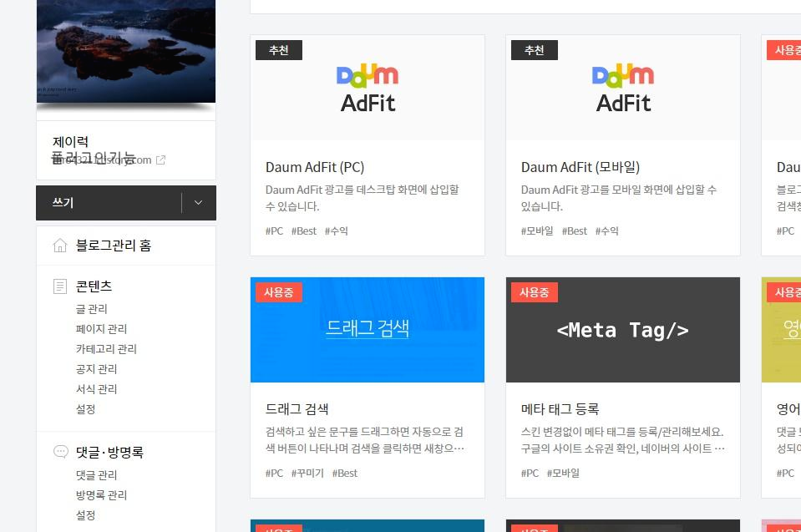The width and height of the screenshot is (801, 532).
Task: Click #PC tag on 메타 태그 등록
Action: point(530,473)
